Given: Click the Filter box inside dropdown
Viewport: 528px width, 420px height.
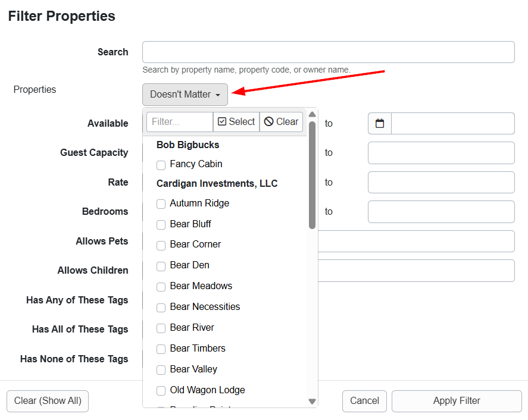Looking at the screenshot, I should pos(180,122).
